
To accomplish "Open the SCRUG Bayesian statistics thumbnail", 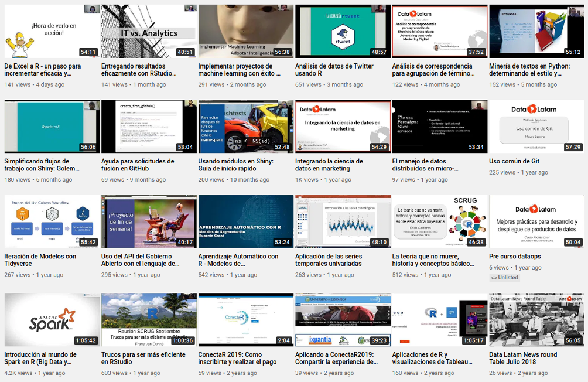I will [x=439, y=221].
